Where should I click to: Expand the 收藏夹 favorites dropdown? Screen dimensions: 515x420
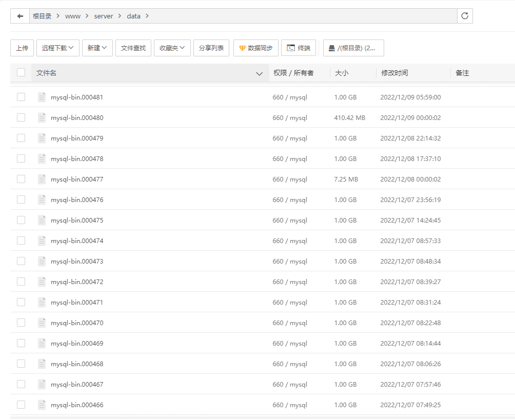point(172,48)
